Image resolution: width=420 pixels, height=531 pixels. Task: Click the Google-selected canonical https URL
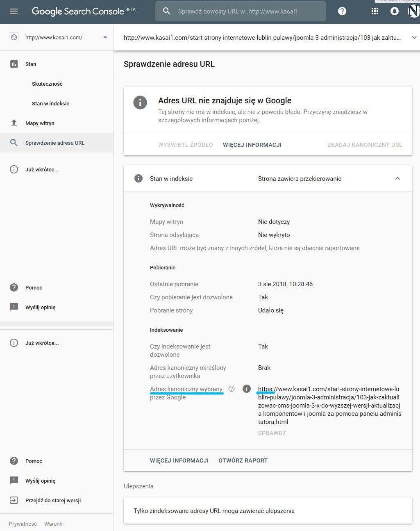329,405
